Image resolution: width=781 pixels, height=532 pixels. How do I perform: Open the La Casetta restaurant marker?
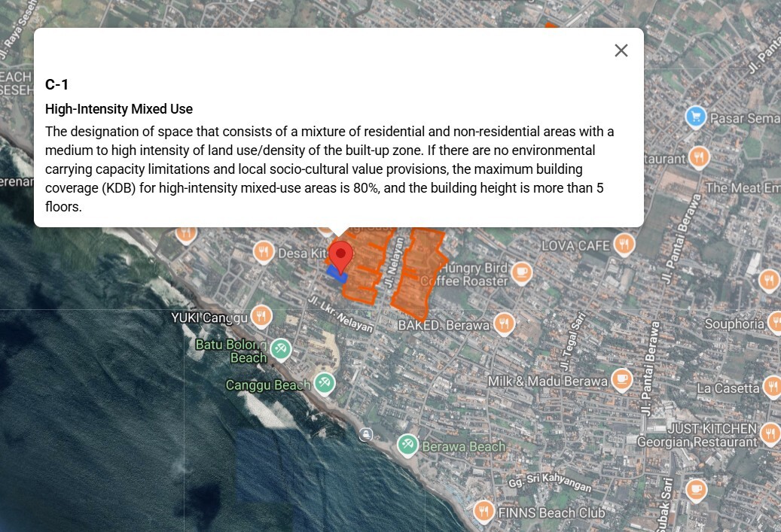click(771, 388)
